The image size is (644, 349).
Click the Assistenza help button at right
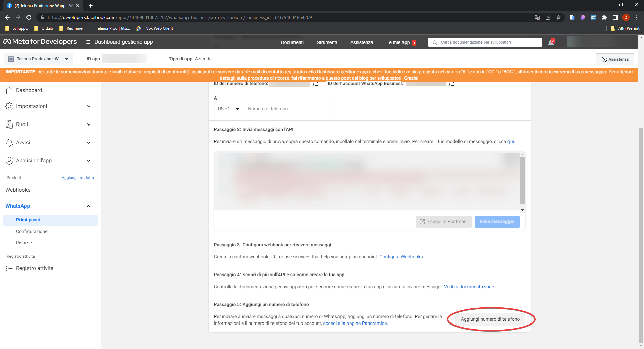point(615,59)
